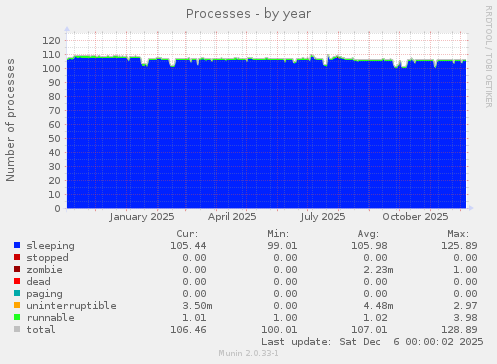The height and width of the screenshot is (364, 497).
Task: Click the 'sleeping' legend label
Action: (50, 246)
